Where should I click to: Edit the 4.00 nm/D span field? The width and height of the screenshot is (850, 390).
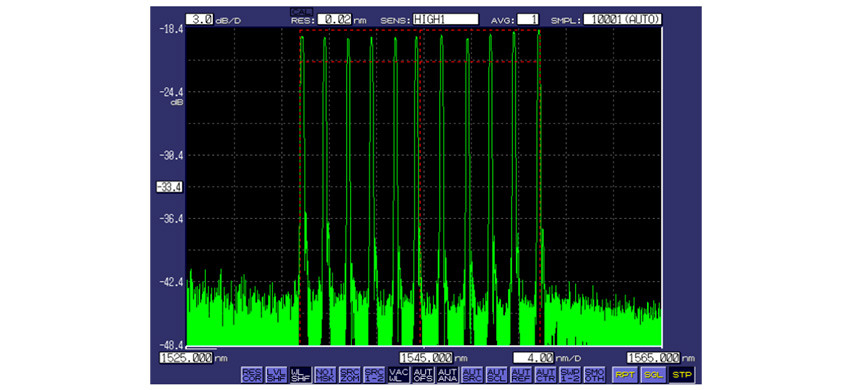[x=534, y=358]
